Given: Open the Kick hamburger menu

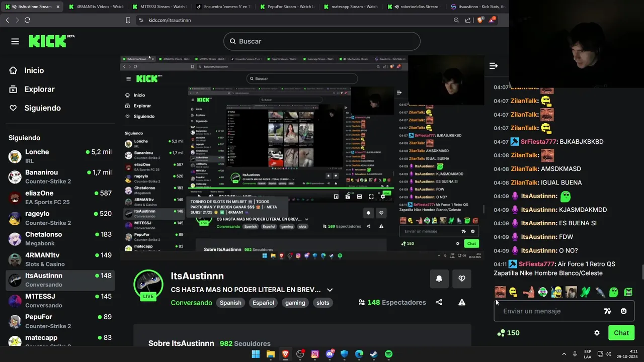Looking at the screenshot, I should pos(15,41).
